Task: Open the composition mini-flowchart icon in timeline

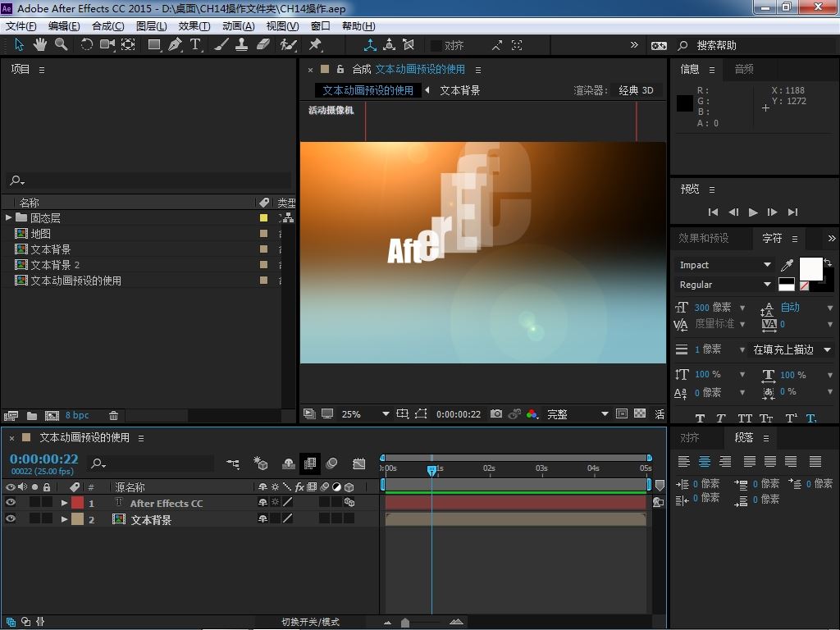Action: [233, 464]
